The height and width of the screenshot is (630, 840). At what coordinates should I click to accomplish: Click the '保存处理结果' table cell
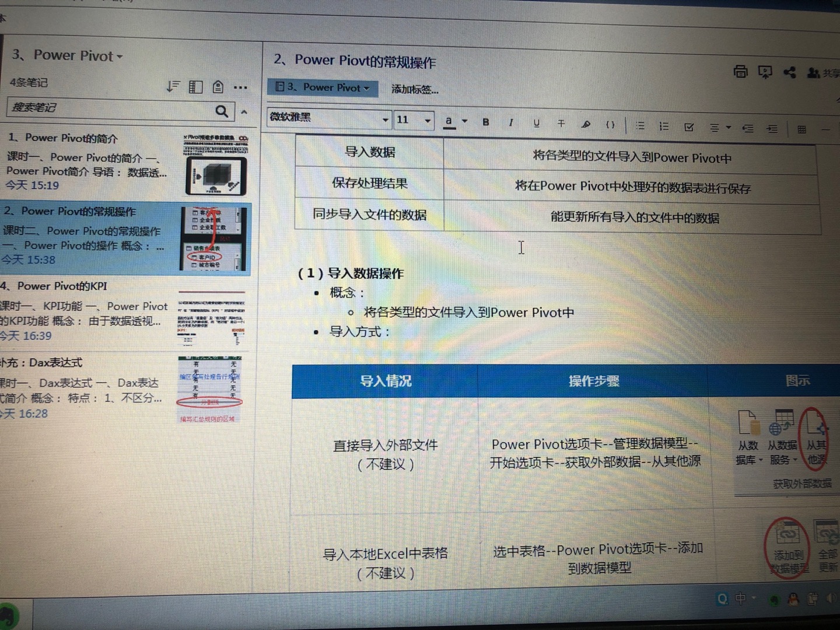(370, 183)
